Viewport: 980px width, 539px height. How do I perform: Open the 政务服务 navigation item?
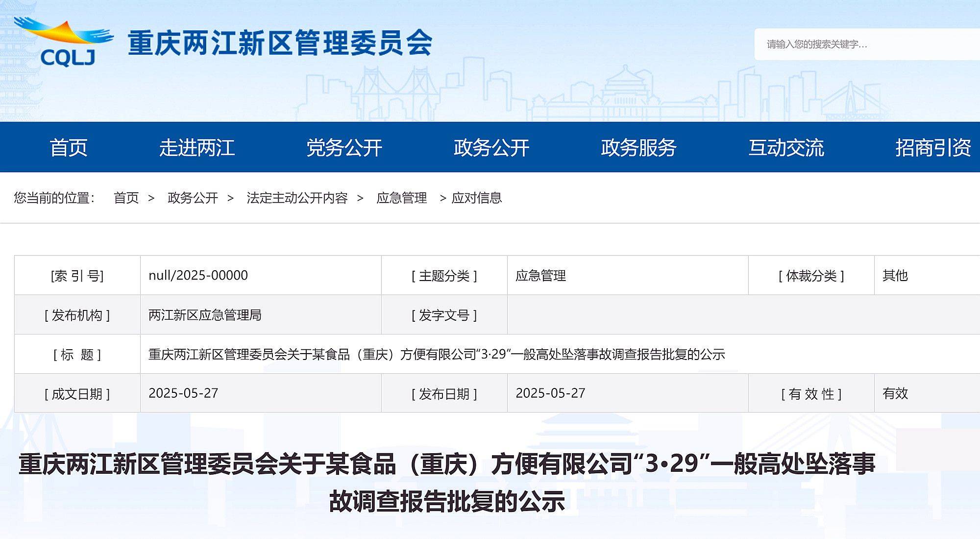click(639, 148)
